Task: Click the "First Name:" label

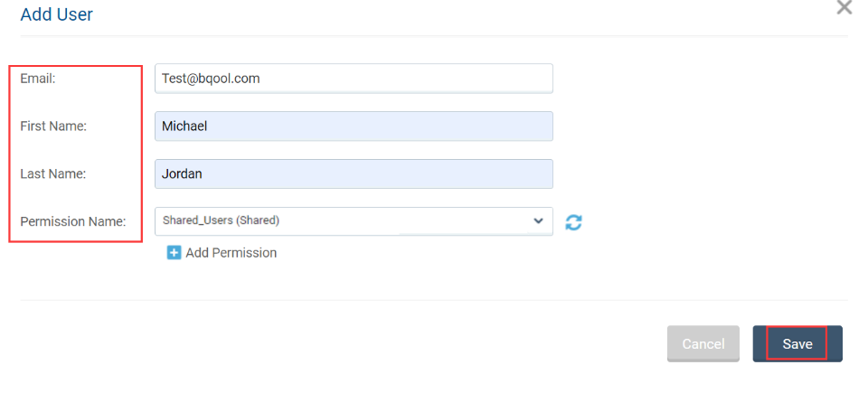Action: [53, 126]
